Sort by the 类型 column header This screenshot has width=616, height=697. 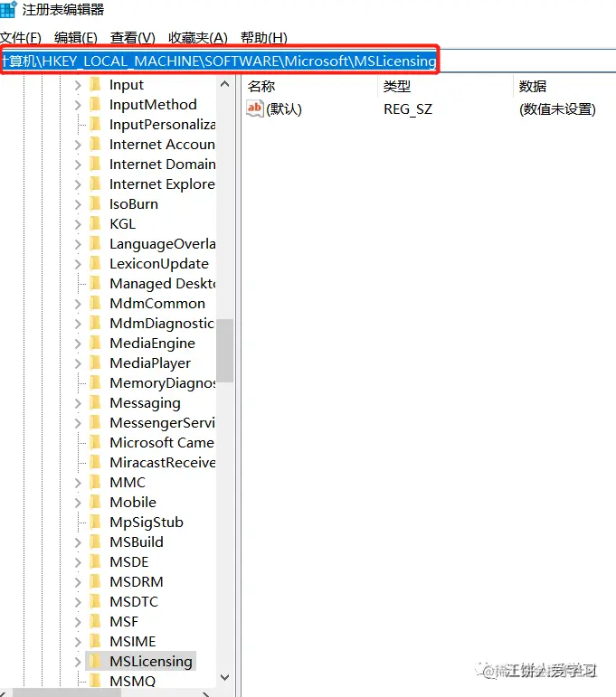397,86
